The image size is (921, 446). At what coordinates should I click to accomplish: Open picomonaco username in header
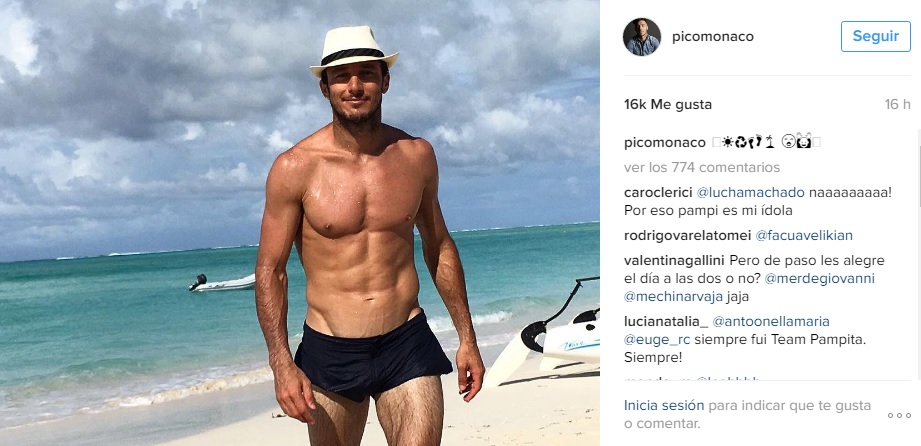click(712, 36)
